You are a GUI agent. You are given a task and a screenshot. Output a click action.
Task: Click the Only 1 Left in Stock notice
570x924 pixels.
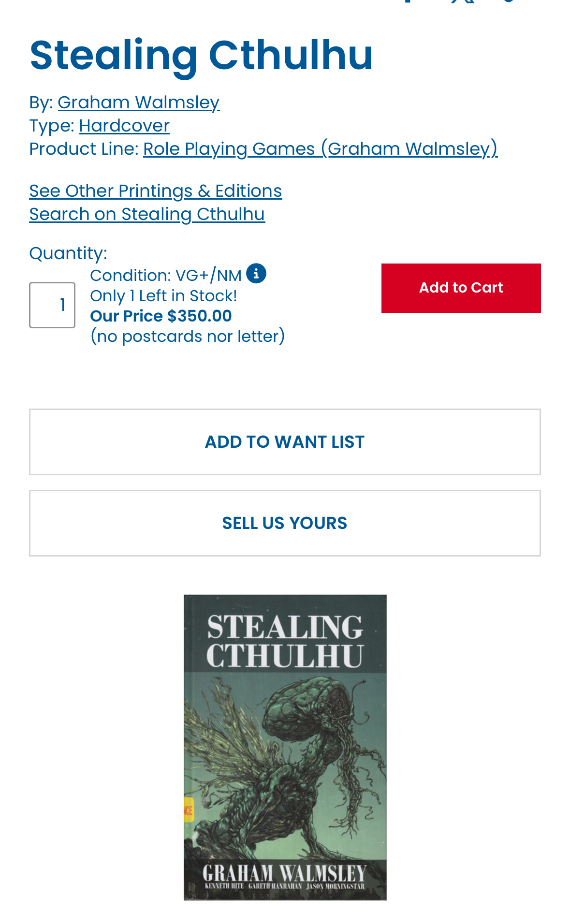(x=163, y=296)
